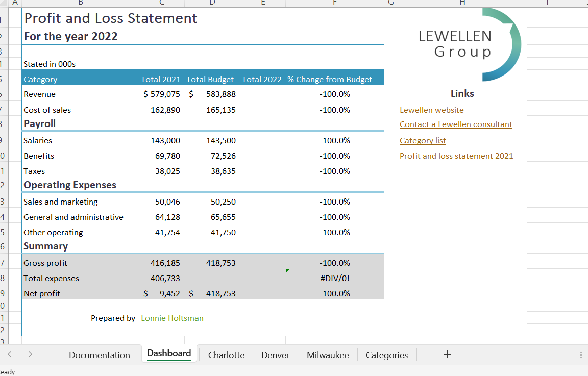Add a new worksheet with the plus icon
588x376 pixels.
(447, 354)
